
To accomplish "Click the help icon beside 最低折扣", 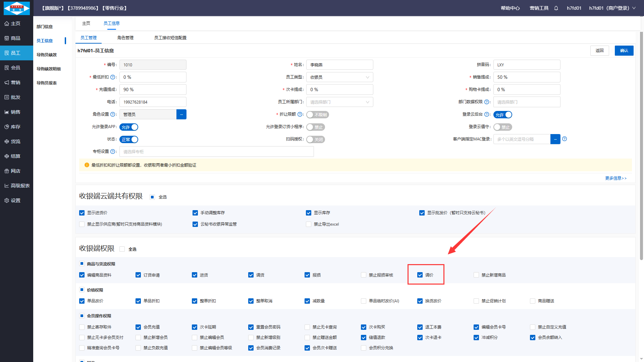I will [x=113, y=77].
